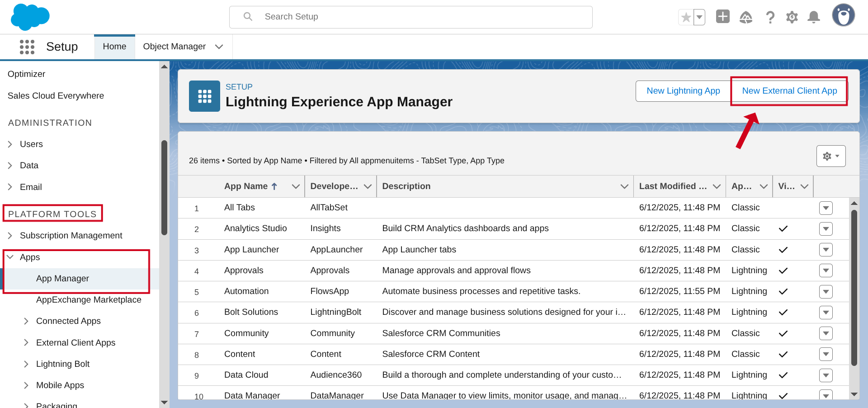The height and width of the screenshot is (408, 868).
Task: Expand Mobile Apps in sidebar
Action: (26, 385)
